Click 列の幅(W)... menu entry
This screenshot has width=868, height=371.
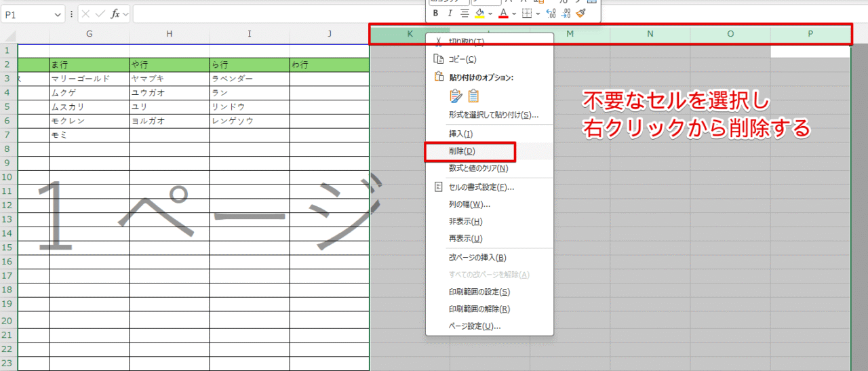click(469, 204)
